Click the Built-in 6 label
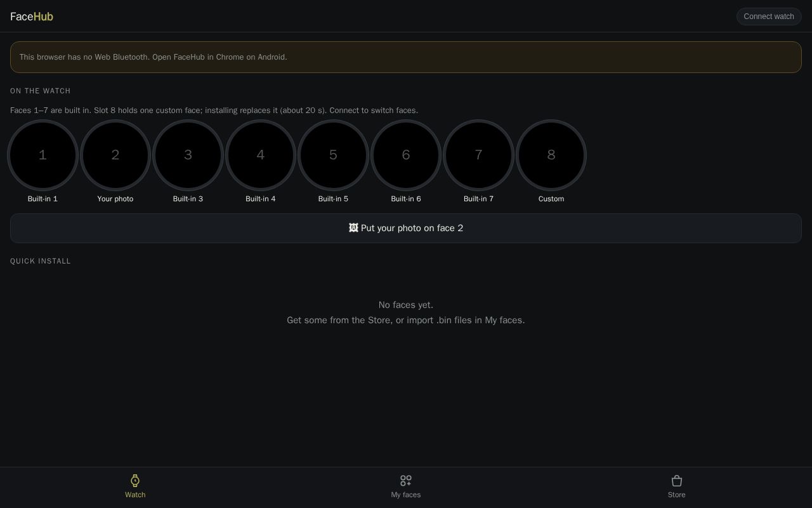Screen dimensions: 812x508 406,199
